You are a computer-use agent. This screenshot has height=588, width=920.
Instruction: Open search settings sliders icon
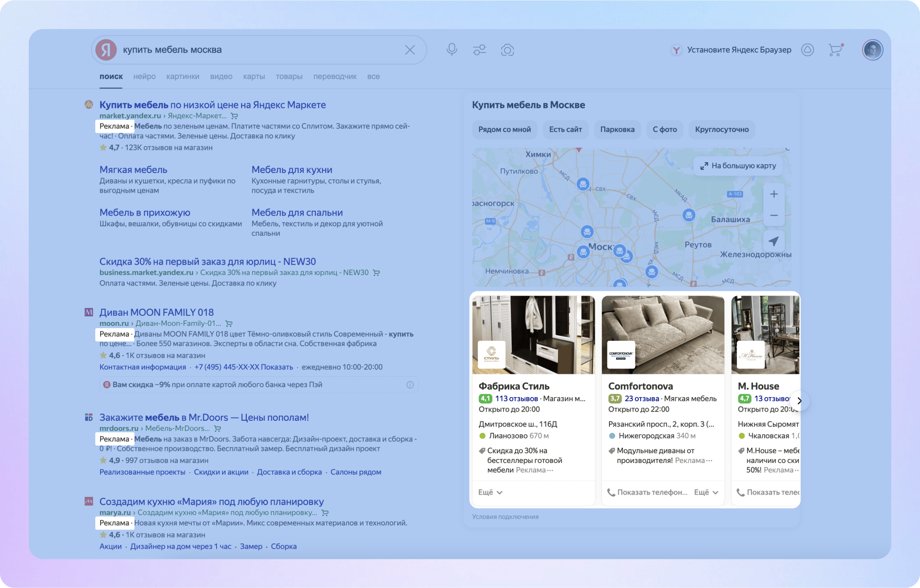(x=479, y=50)
